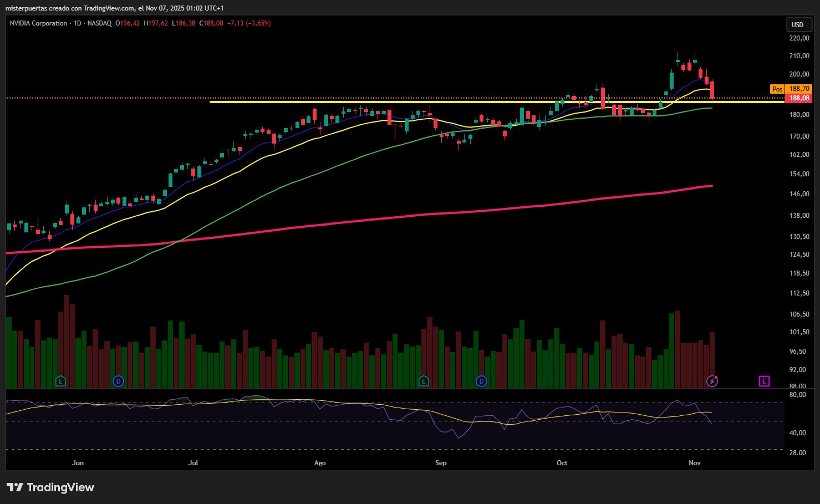
Task: Click the close value C188,08
Action: 211,23
